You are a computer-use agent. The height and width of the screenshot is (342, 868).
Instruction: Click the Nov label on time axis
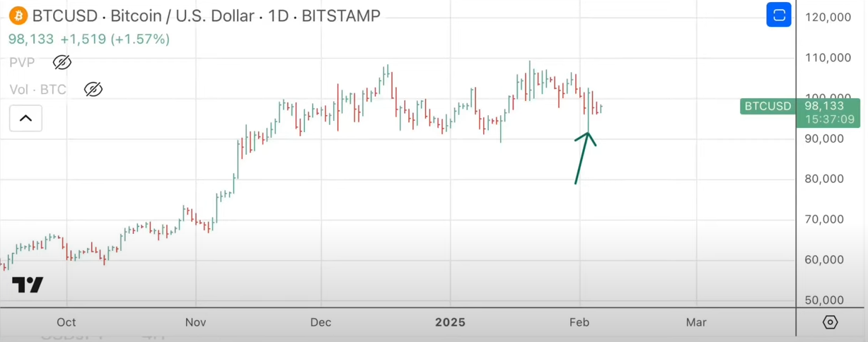pyautogui.click(x=195, y=322)
